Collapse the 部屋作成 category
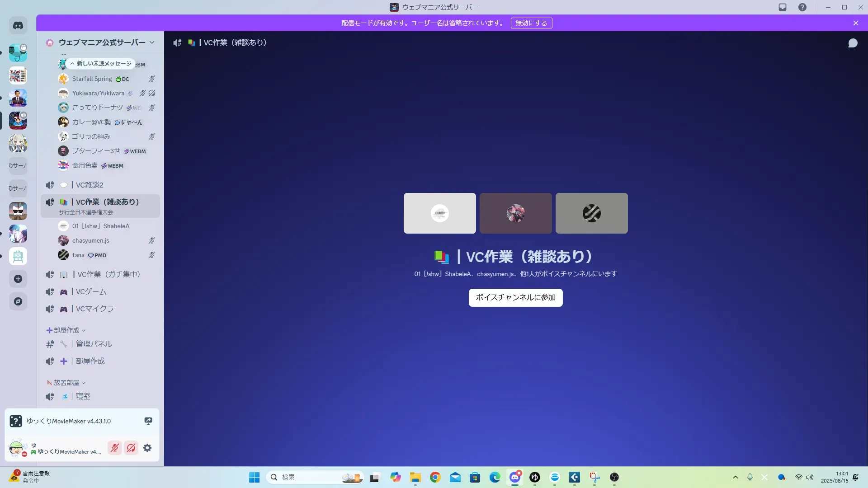Image resolution: width=868 pixels, height=488 pixels. pyautogui.click(x=66, y=330)
